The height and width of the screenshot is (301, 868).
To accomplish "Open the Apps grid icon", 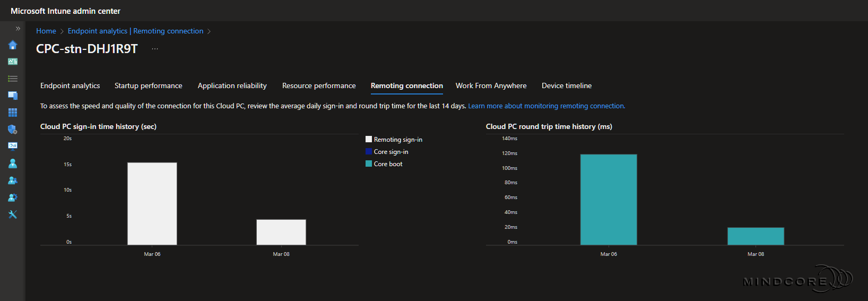I will (x=13, y=113).
